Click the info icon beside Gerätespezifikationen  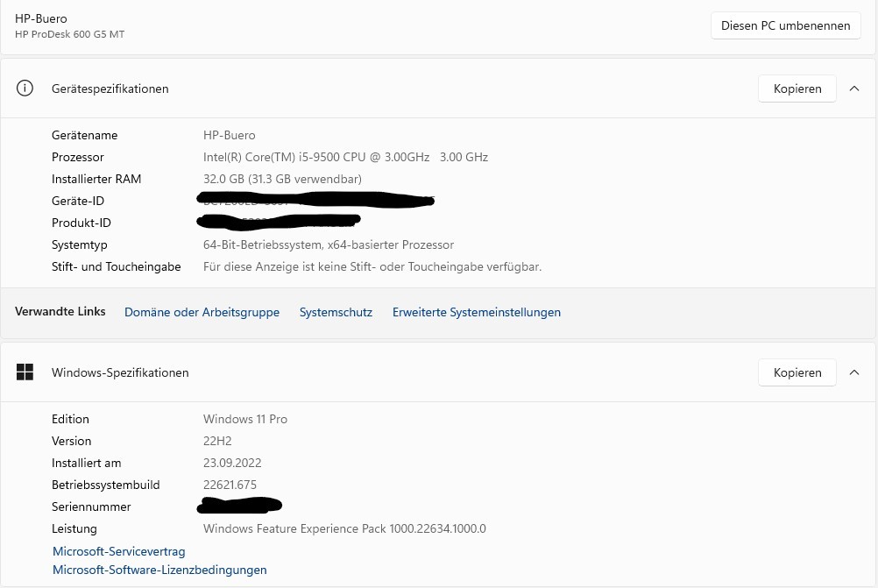pyautogui.click(x=25, y=89)
